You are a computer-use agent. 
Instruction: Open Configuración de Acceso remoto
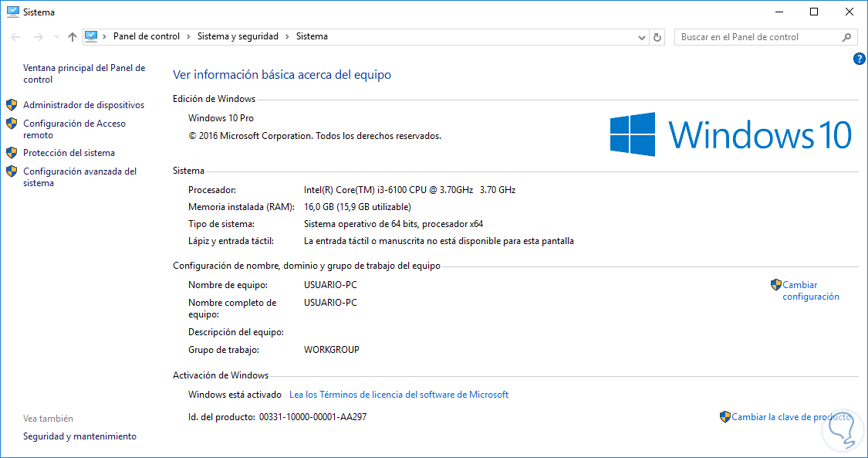(x=74, y=129)
